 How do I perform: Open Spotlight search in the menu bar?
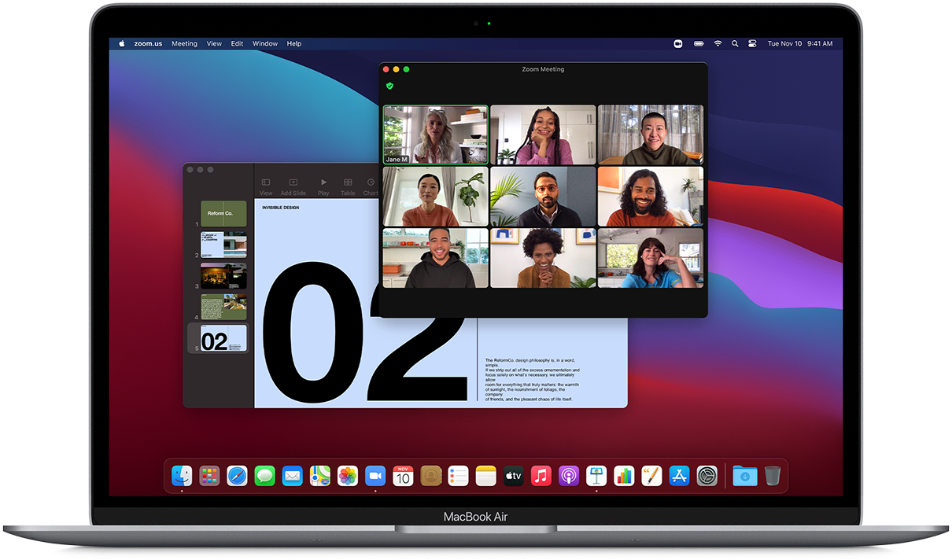(735, 44)
